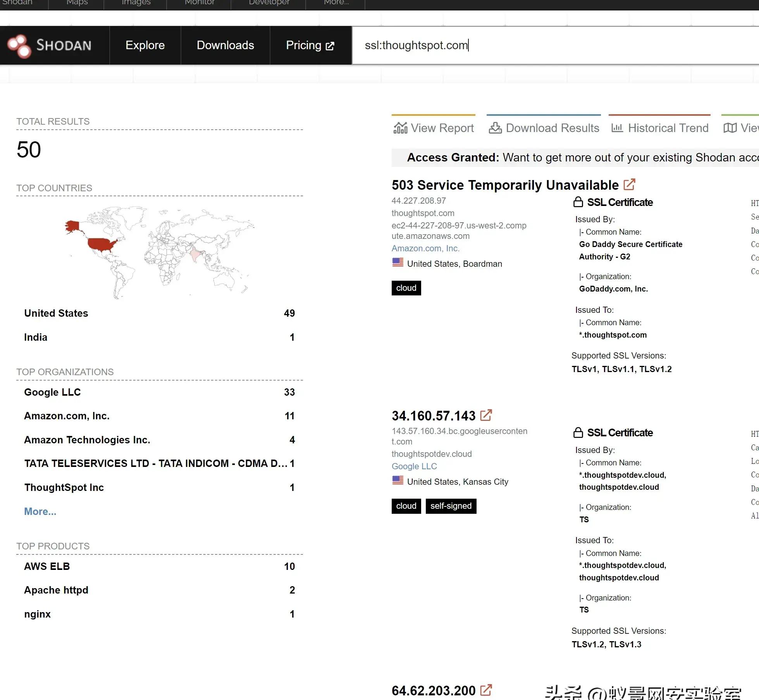Click the Download Results tray icon
Screen dimensions: 759x700
[x=495, y=128]
